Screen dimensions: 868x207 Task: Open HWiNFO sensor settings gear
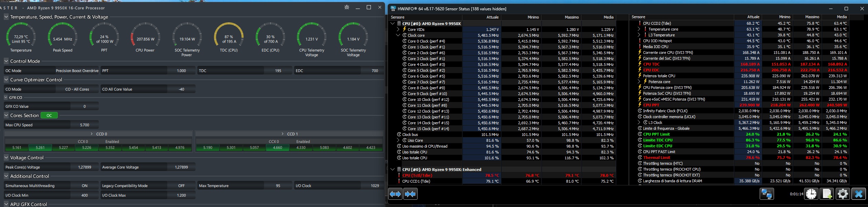843,194
